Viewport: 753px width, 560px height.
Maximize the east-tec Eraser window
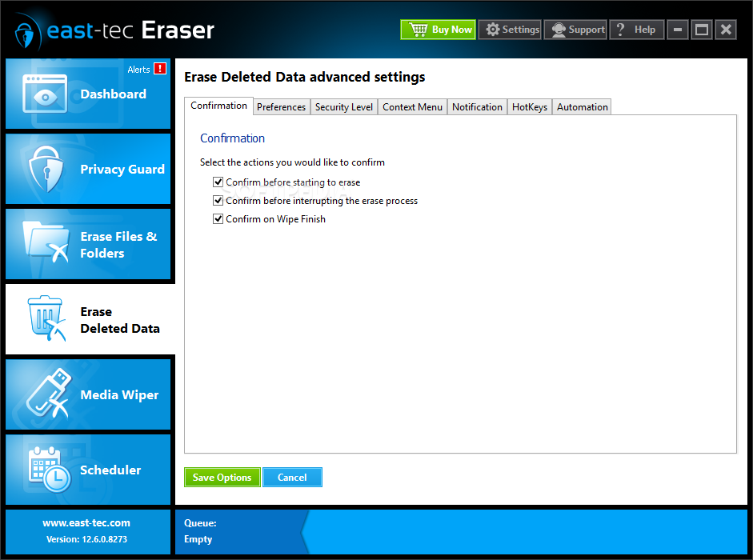(x=702, y=30)
